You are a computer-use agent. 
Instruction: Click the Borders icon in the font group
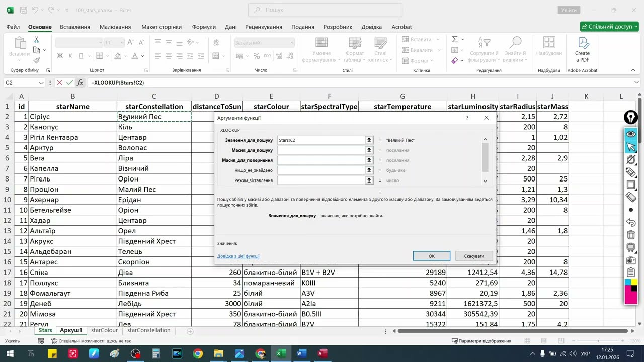tap(100, 56)
